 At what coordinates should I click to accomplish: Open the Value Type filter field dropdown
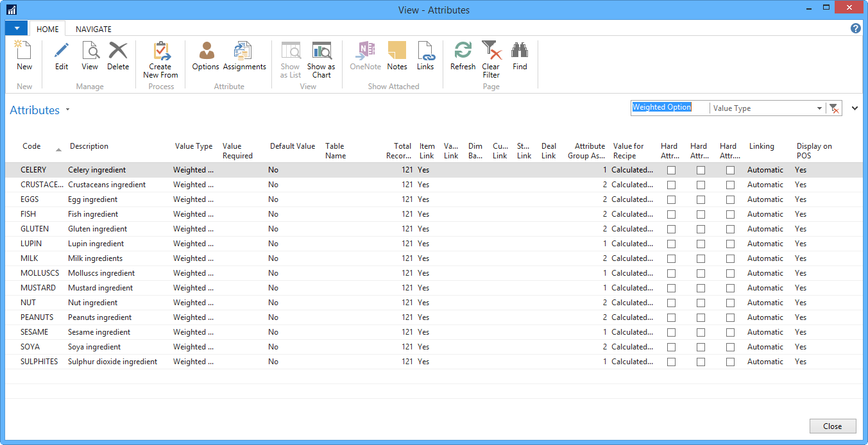(820, 108)
